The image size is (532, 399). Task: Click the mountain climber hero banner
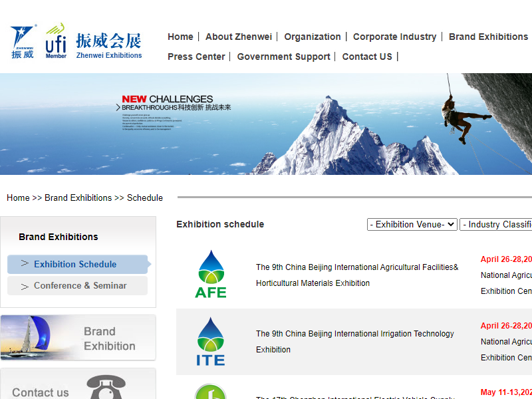(266, 124)
